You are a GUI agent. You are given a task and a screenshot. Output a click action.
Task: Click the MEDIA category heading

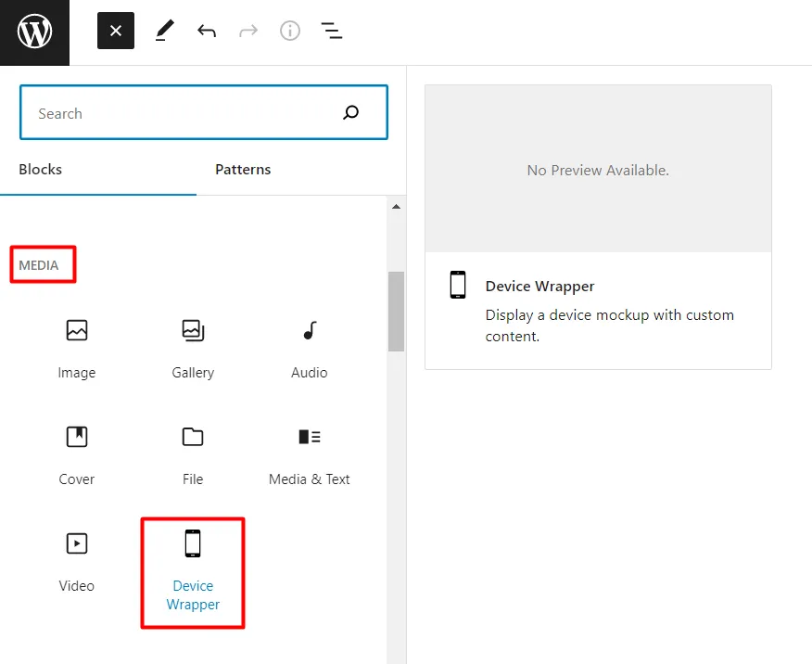click(39, 265)
